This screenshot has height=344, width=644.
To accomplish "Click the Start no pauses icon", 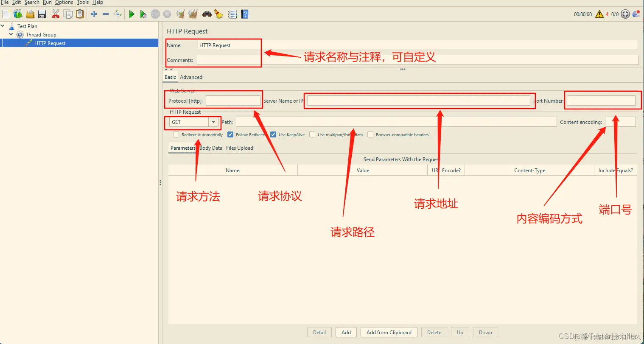I will tap(143, 14).
